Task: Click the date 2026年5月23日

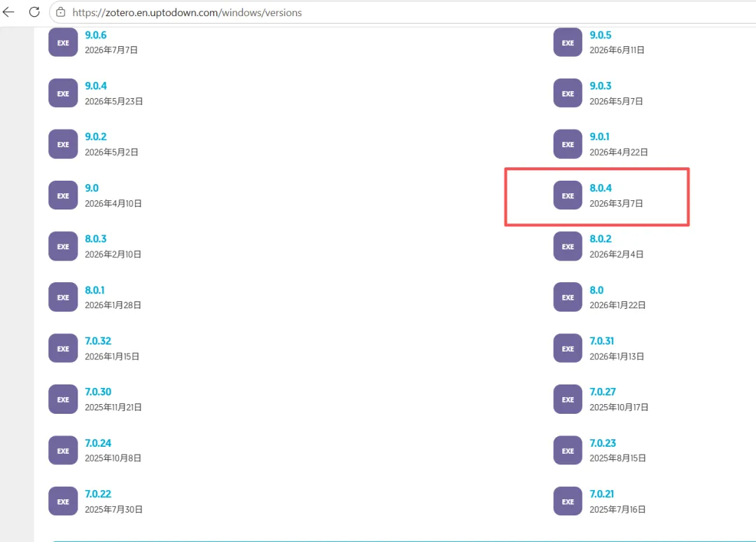Action: (x=114, y=102)
